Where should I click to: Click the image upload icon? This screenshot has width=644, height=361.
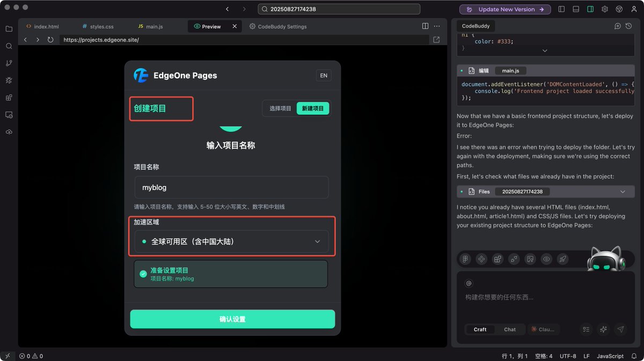[530, 259]
